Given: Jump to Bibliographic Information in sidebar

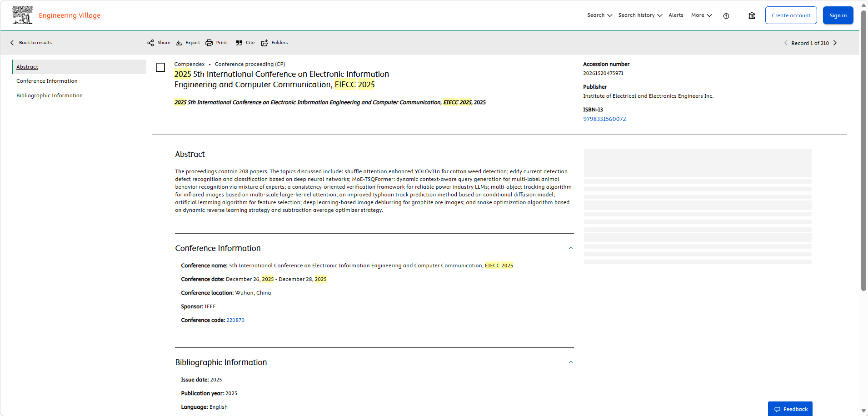Looking at the screenshot, I should [x=50, y=95].
